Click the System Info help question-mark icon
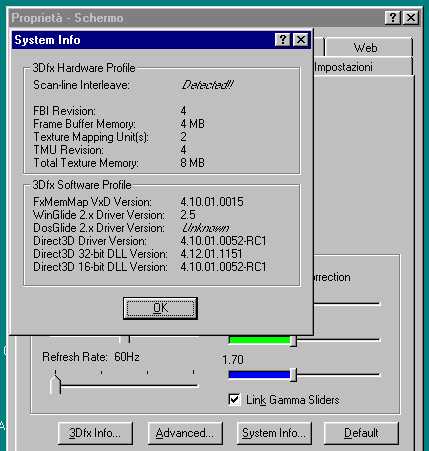Image resolution: width=429 pixels, height=451 pixels. (x=283, y=40)
